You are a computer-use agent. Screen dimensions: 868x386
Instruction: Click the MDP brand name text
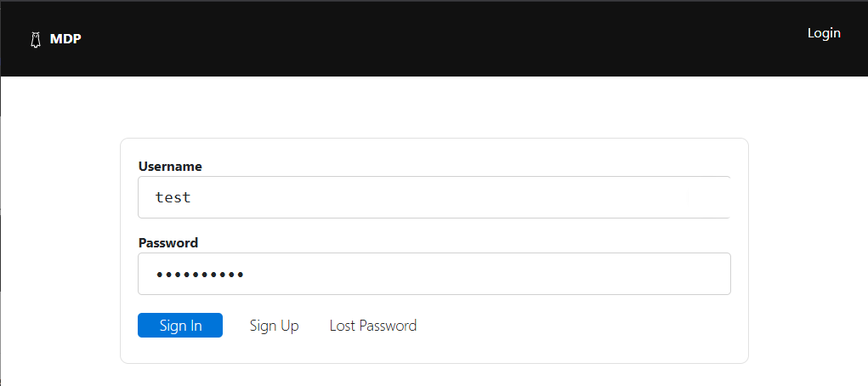coord(65,39)
